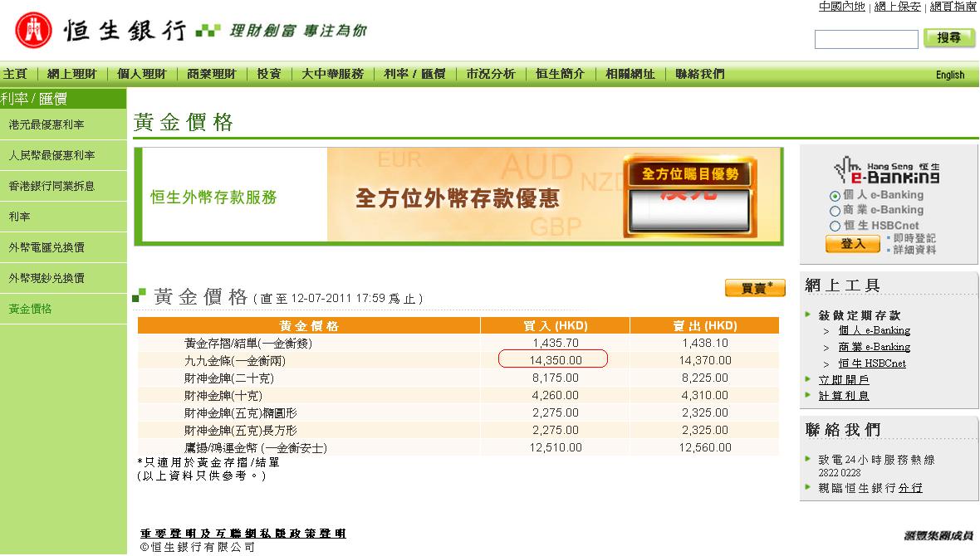The width and height of the screenshot is (980, 556).
Task: Open 港元最優惠利率 in sidebar
Action: (x=47, y=124)
